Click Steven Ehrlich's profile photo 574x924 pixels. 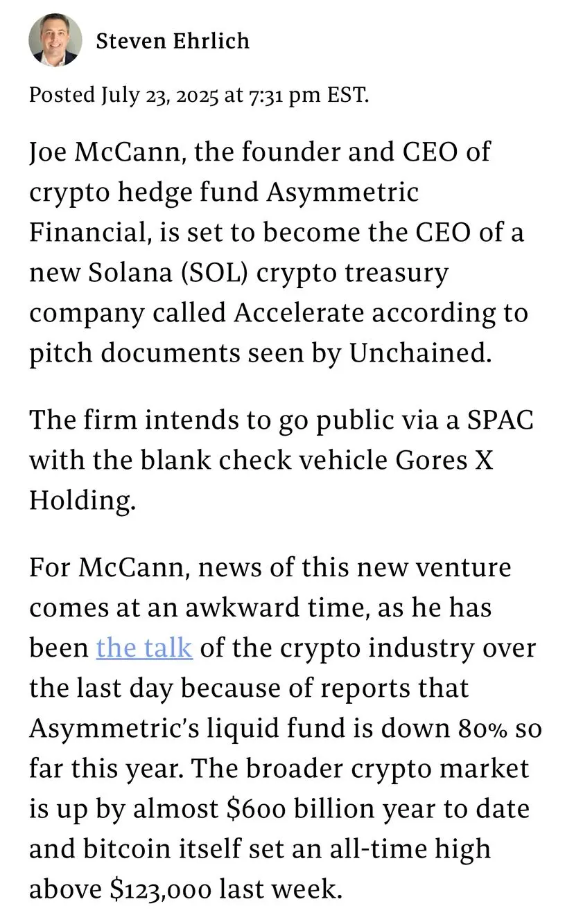pyautogui.click(x=55, y=39)
